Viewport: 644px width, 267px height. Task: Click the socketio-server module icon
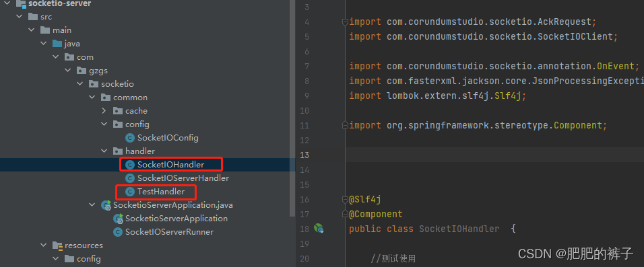[x=22, y=4]
